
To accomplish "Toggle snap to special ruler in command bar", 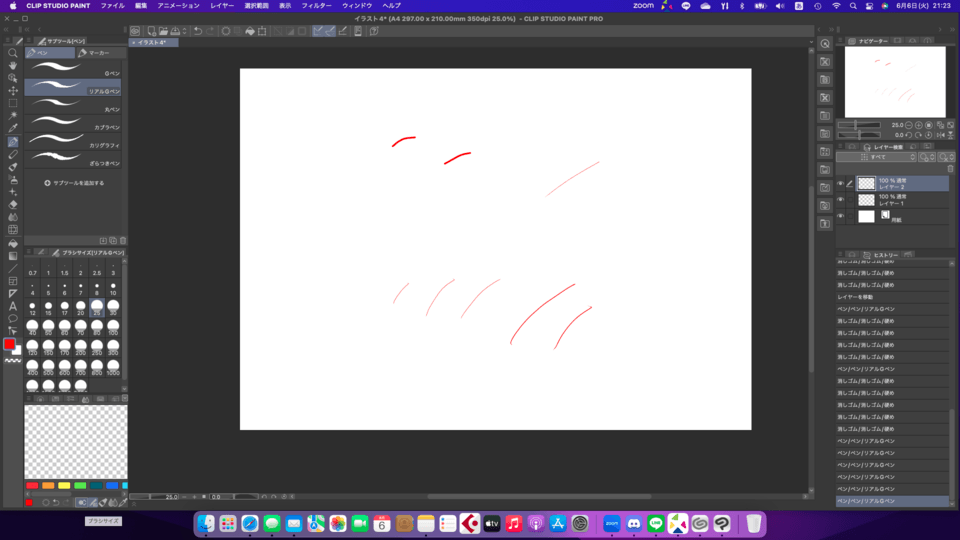I will (330, 31).
